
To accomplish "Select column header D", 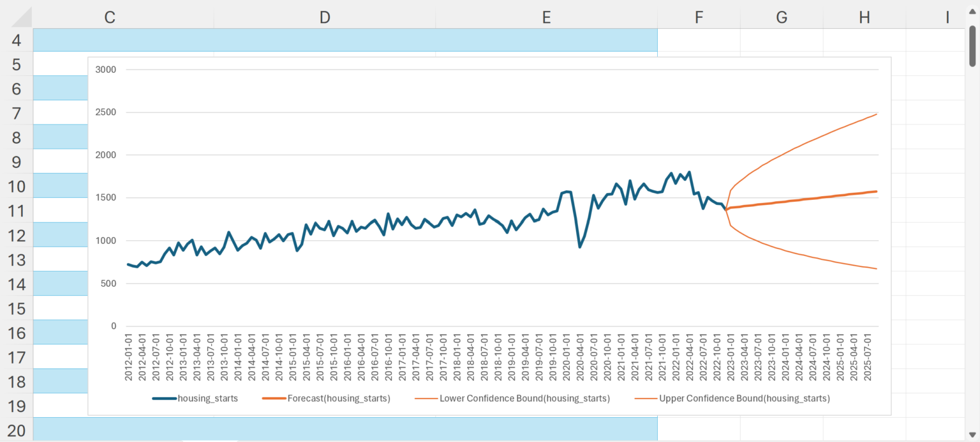I will click(x=325, y=17).
